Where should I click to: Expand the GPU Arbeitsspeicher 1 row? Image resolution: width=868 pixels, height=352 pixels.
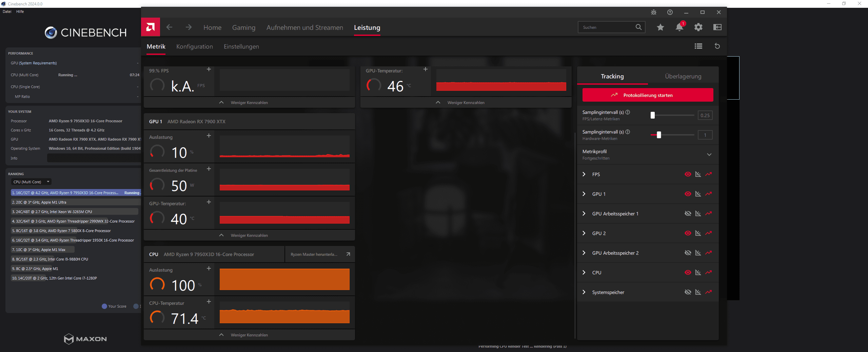584,213
